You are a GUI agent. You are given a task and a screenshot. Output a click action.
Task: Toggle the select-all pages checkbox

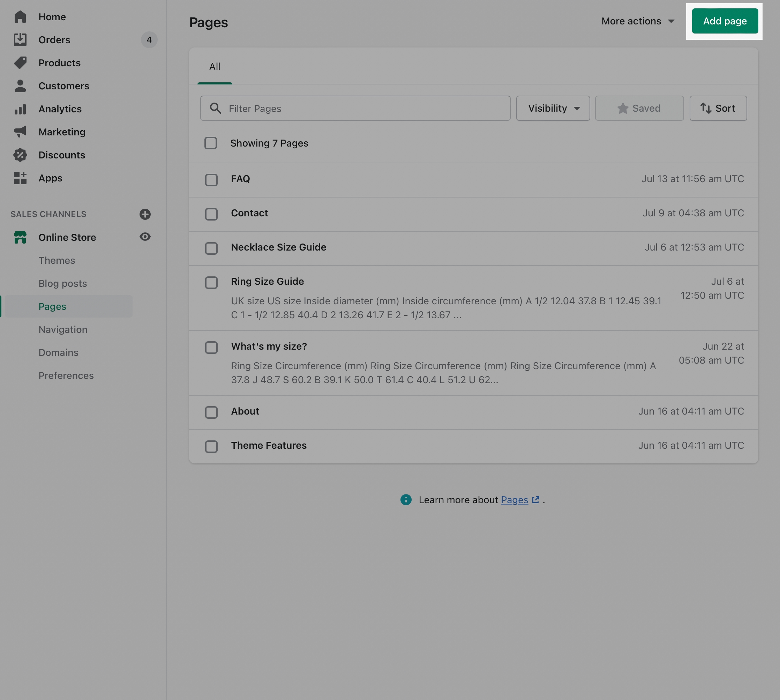(x=210, y=143)
